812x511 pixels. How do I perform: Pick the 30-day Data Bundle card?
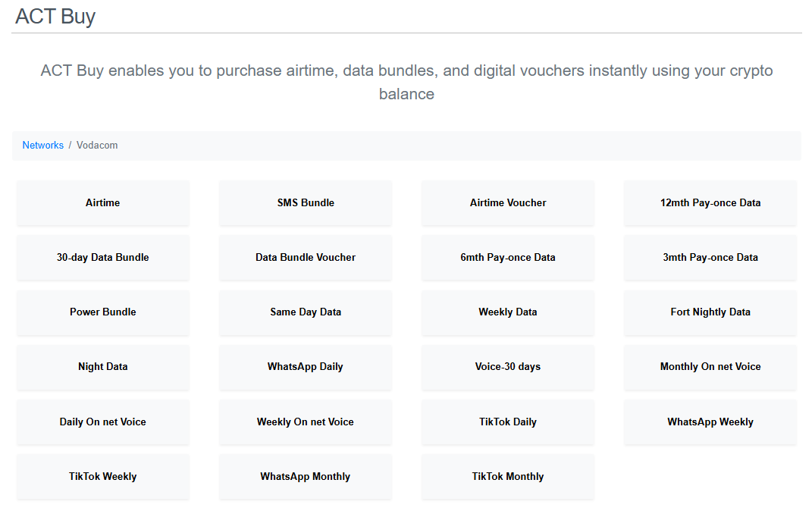(x=103, y=257)
